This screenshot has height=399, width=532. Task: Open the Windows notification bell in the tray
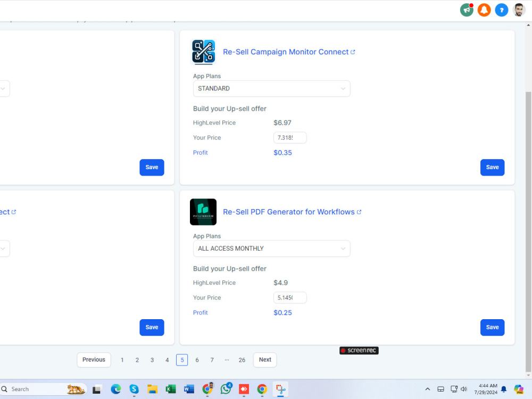point(504,389)
